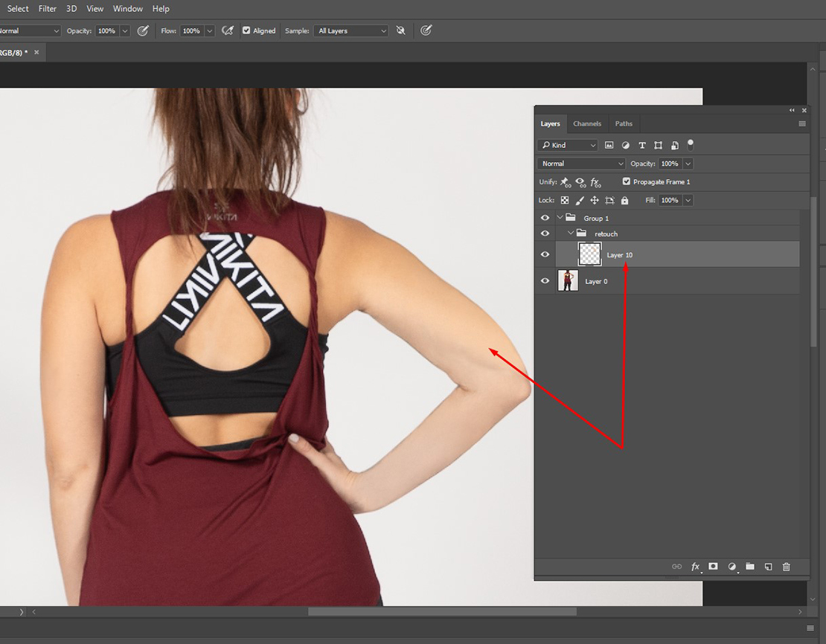This screenshot has height=644, width=826.
Task: Filter layers by adjustment layers icon
Action: tap(625, 145)
